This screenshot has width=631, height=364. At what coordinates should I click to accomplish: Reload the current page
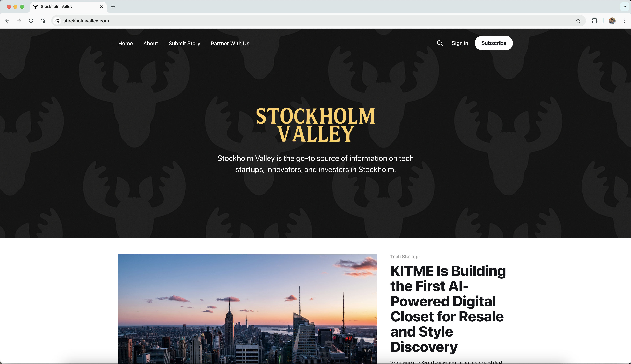click(31, 21)
